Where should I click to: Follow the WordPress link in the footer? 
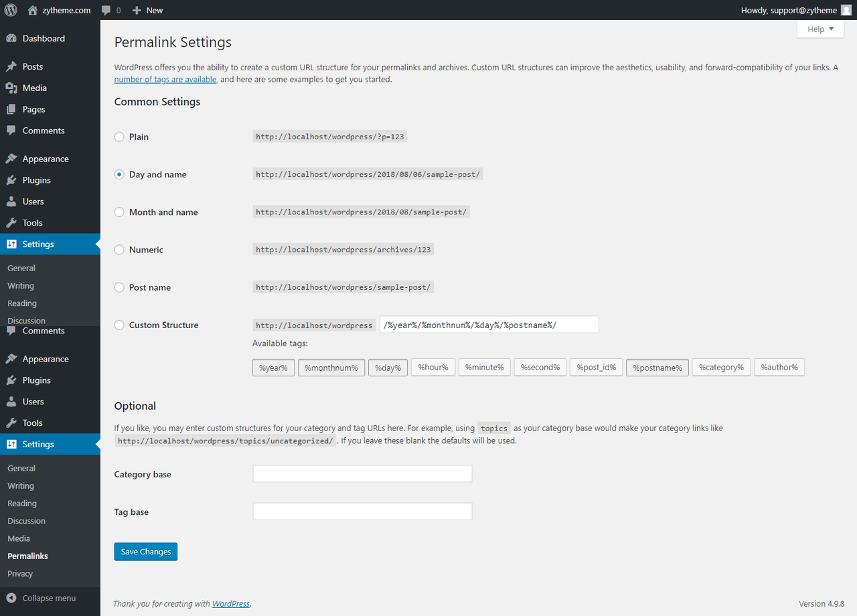pyautogui.click(x=231, y=603)
